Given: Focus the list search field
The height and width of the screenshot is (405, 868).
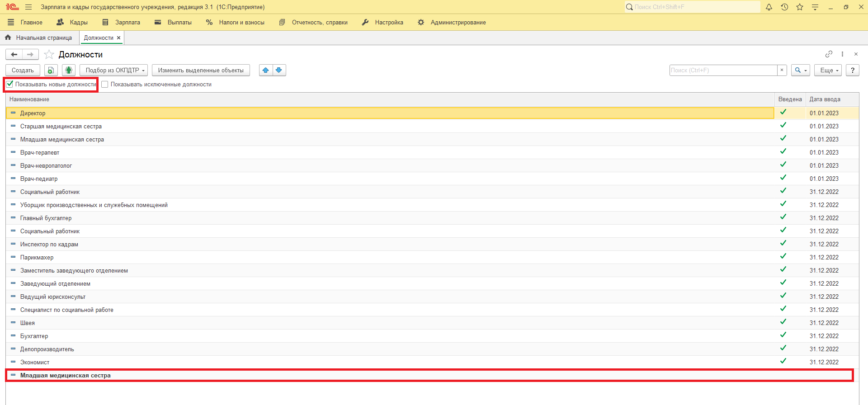Looking at the screenshot, I should (723, 70).
